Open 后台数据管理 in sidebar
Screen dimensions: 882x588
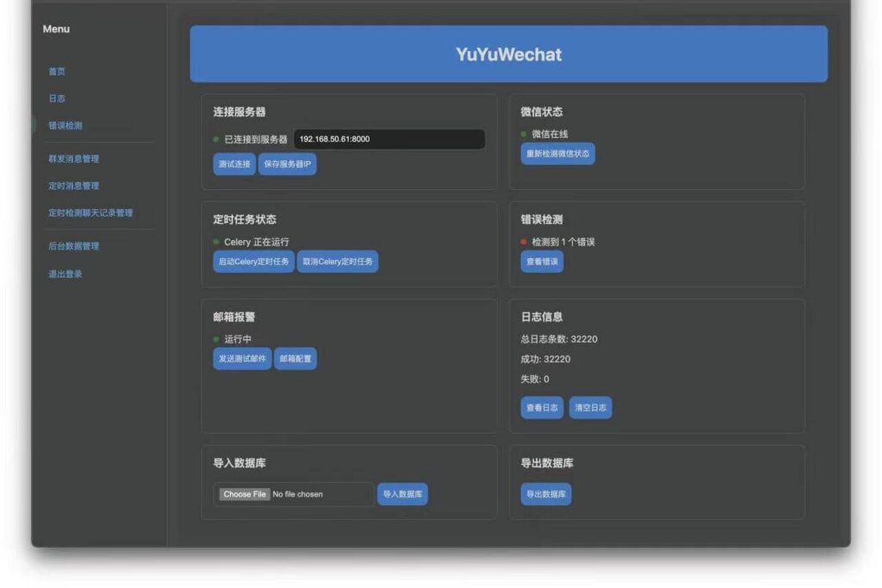tap(74, 245)
